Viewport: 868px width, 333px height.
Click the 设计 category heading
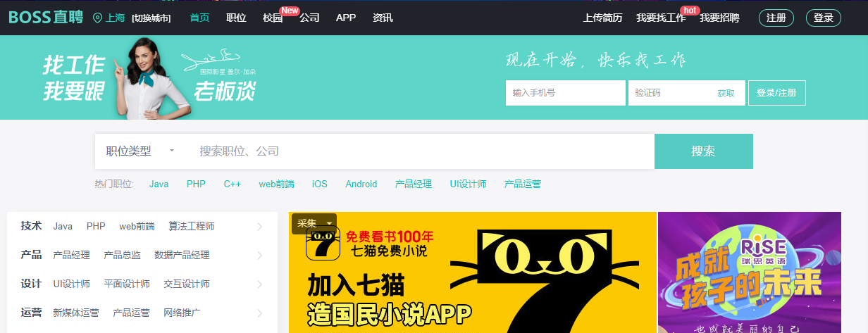tap(31, 284)
